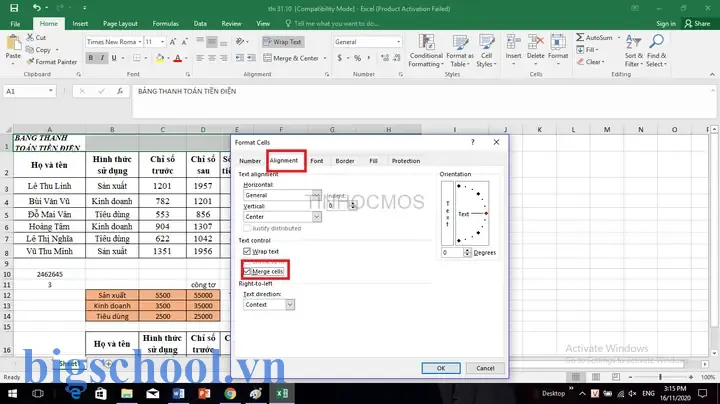Viewport: 720px width, 404px height.
Task: Click the Format cells ribbon icon
Action: point(558,42)
